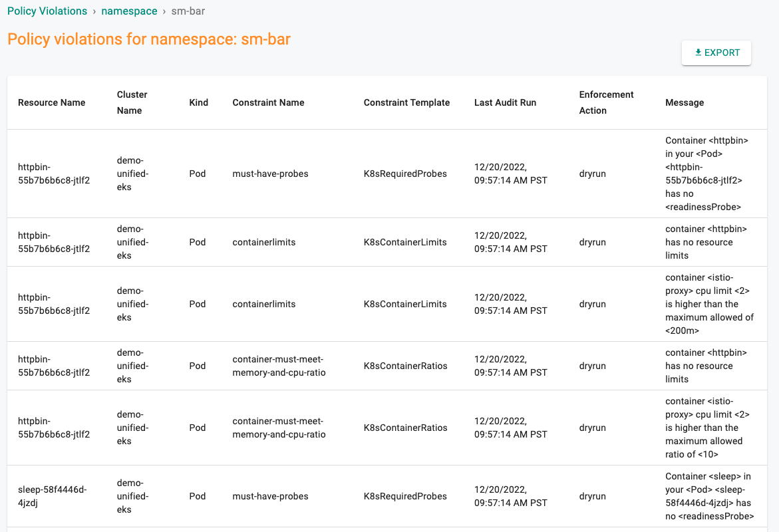Image resolution: width=779 pixels, height=532 pixels.
Task: Sort by Kind column header
Action: [x=199, y=102]
